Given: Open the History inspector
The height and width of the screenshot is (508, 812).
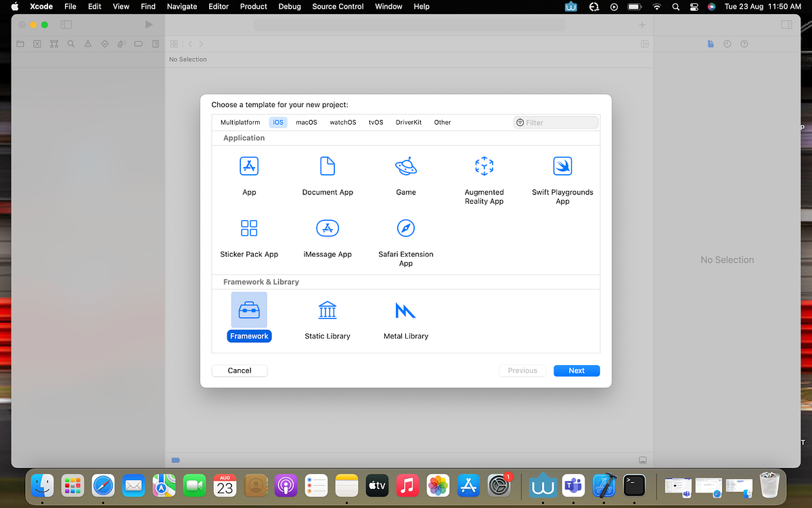Looking at the screenshot, I should (x=727, y=43).
